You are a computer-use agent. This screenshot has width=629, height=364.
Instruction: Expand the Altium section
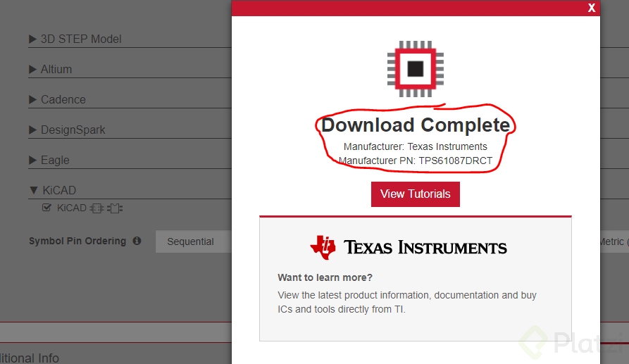click(51, 70)
